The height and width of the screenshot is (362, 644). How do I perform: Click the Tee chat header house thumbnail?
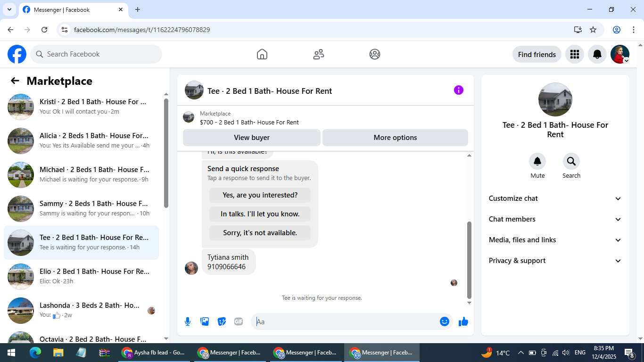[194, 90]
